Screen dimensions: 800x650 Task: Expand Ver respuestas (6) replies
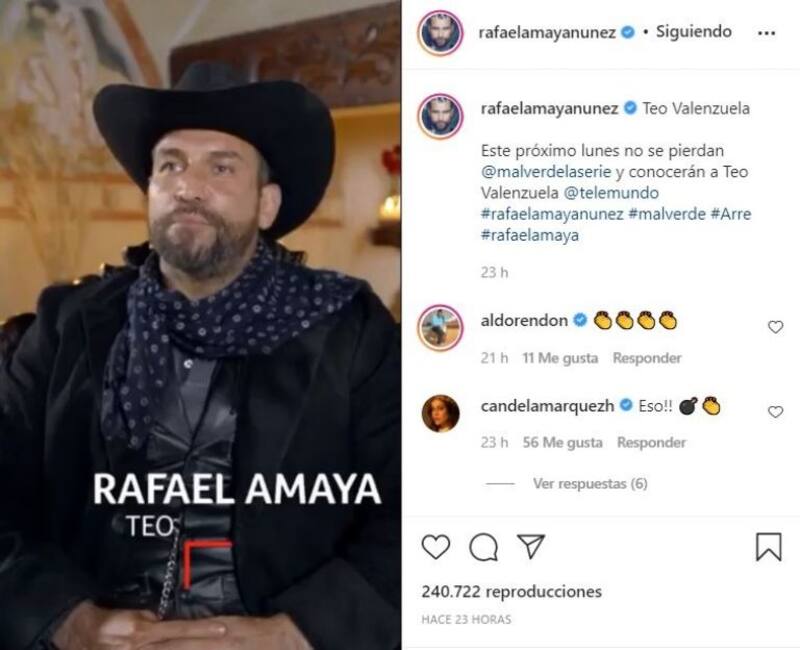(x=590, y=483)
